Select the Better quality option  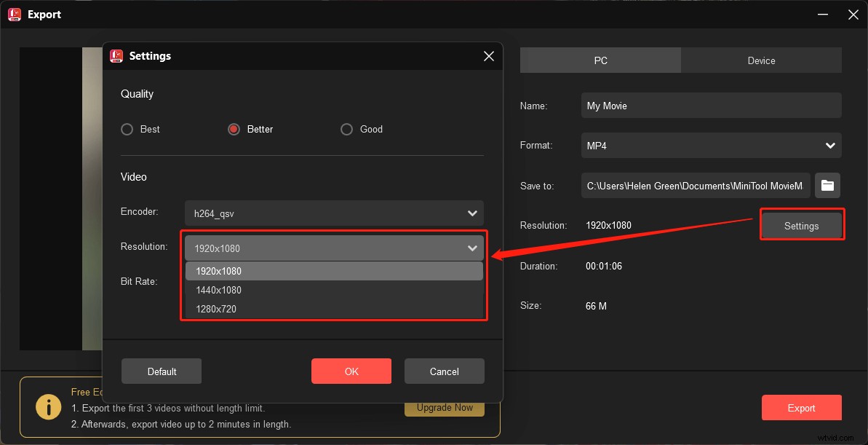pyautogui.click(x=234, y=129)
